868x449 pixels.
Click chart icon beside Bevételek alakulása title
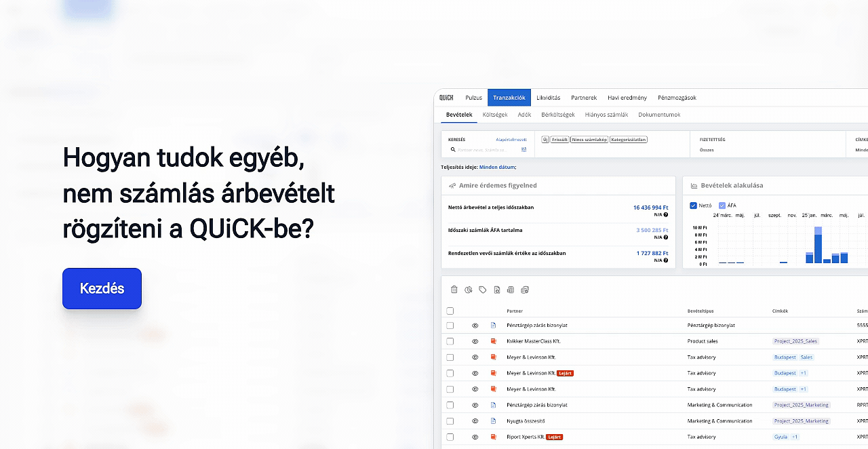694,185
